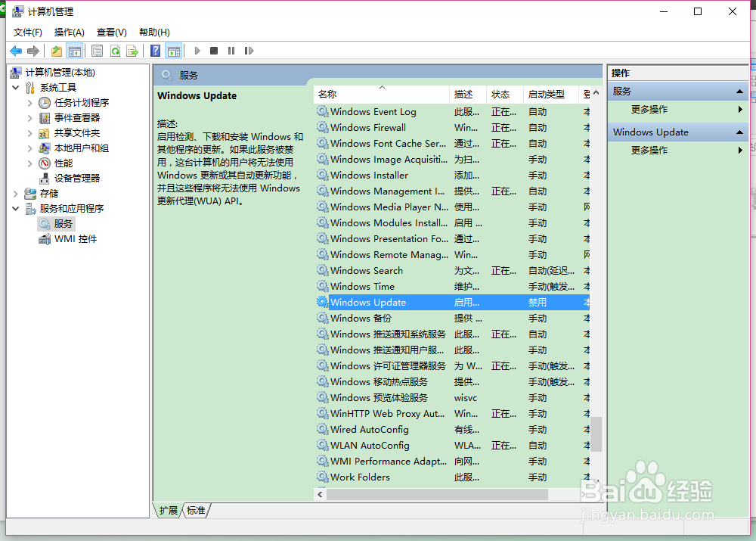Click the horizontal scrollbar thumb
The height and width of the screenshot is (541, 756).
(437, 495)
